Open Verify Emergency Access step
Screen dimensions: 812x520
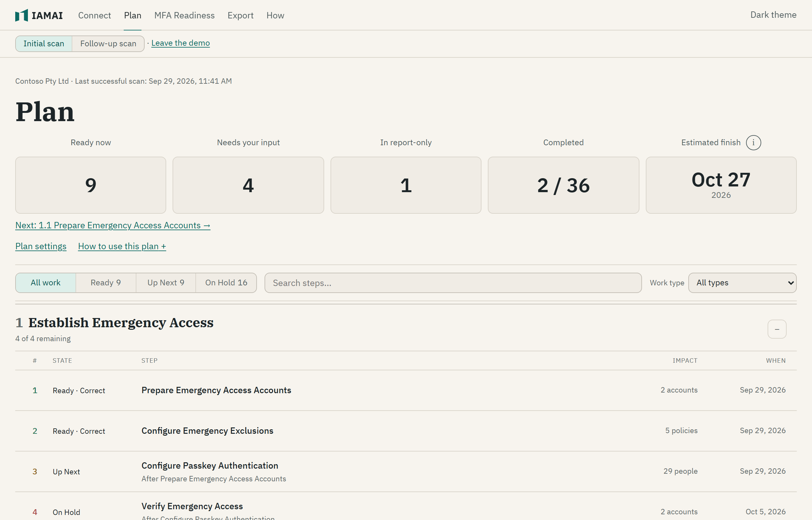point(192,506)
